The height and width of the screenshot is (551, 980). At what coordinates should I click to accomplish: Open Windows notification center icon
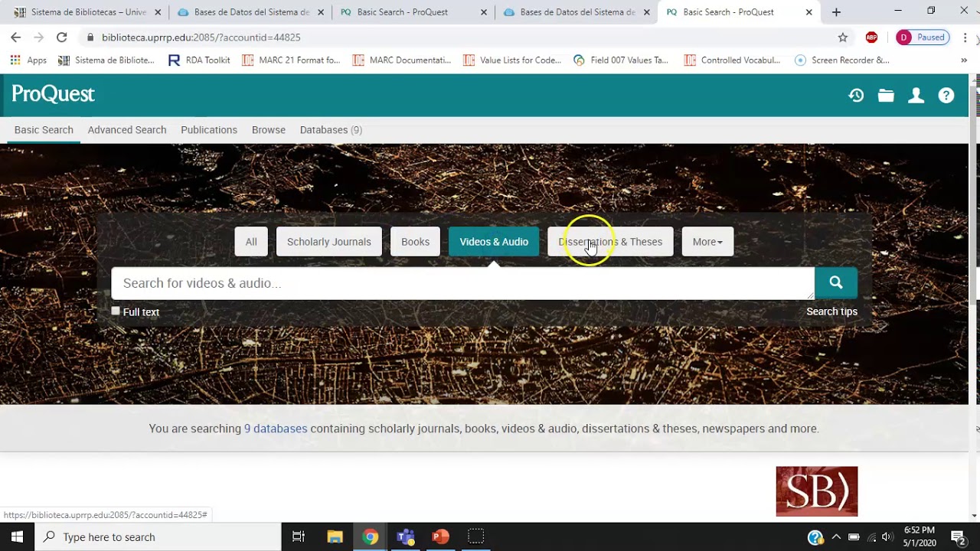coord(958,536)
